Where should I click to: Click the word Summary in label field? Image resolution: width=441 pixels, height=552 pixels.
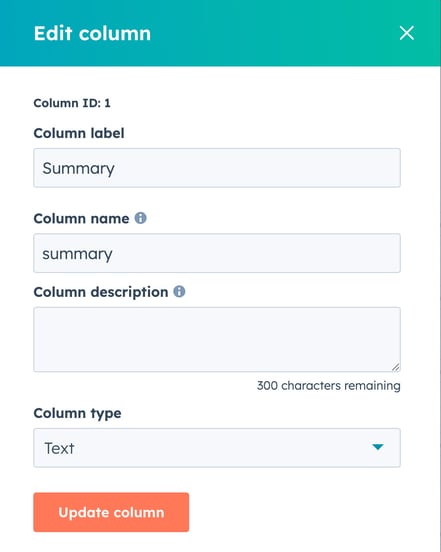click(x=78, y=169)
